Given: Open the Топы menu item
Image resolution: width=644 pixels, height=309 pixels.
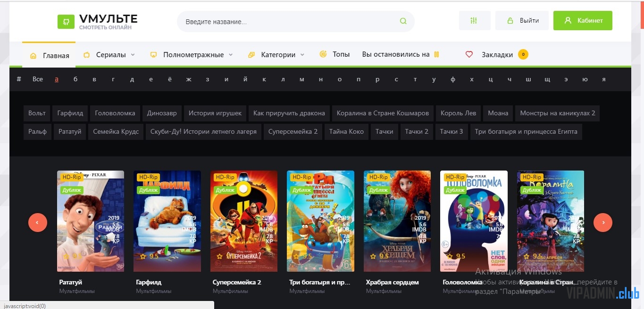Looking at the screenshot, I should click(x=335, y=54).
